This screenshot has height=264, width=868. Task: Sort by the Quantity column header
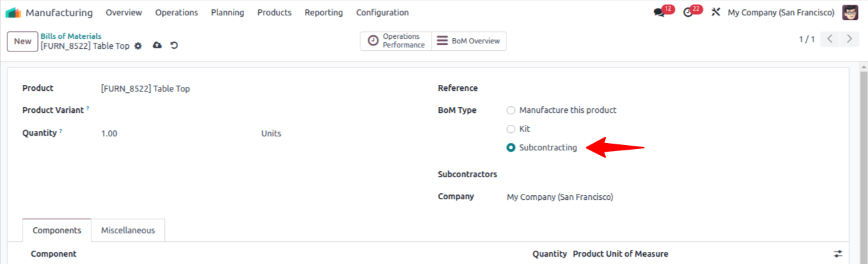point(550,254)
